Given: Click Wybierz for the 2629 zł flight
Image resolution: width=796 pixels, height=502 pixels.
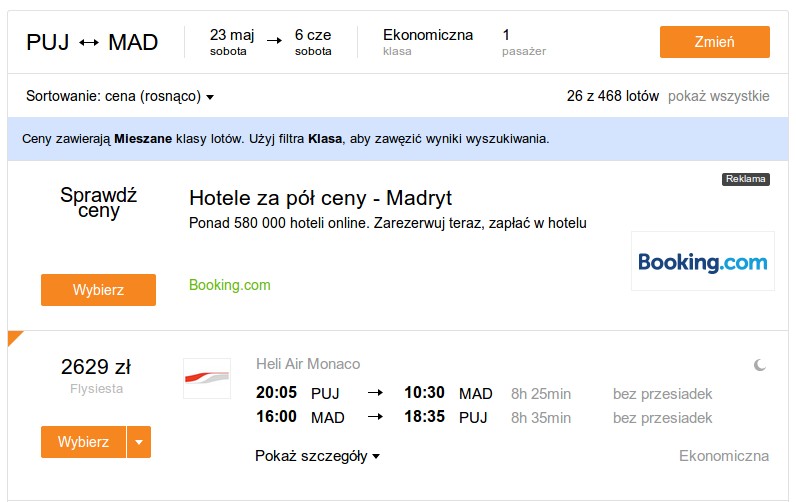Looking at the screenshot, I should click(x=83, y=442).
